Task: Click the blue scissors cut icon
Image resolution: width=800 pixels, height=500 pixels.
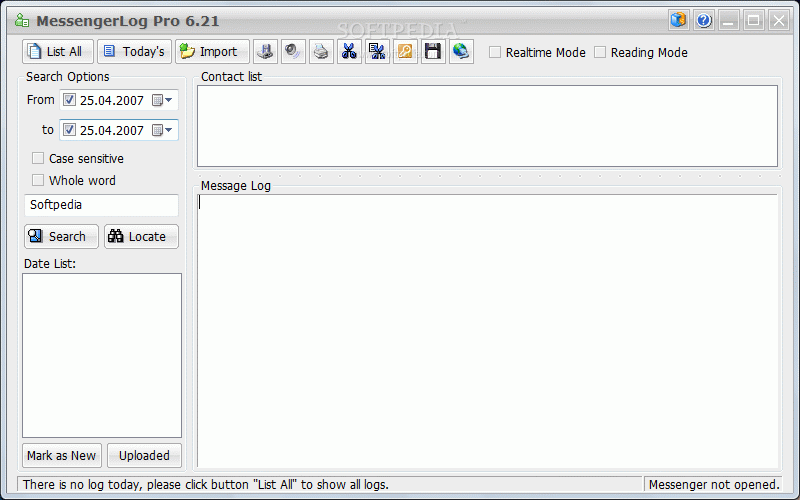Action: [x=349, y=52]
